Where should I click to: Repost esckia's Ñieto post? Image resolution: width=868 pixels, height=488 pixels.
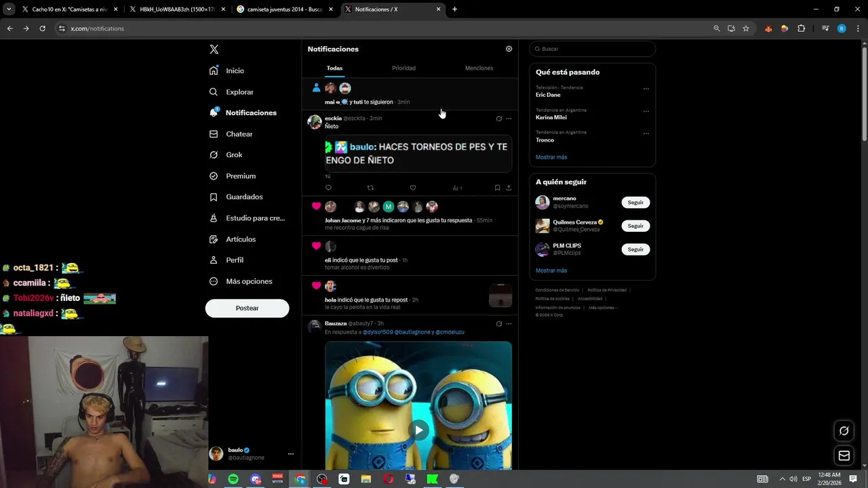click(x=370, y=188)
